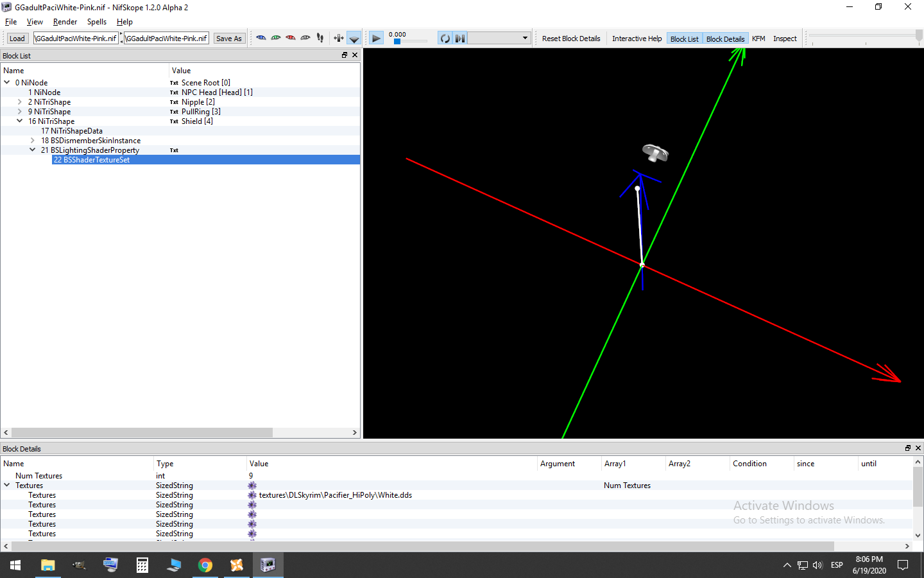Open the File menu
Image resolution: width=924 pixels, height=578 pixels.
[11, 22]
